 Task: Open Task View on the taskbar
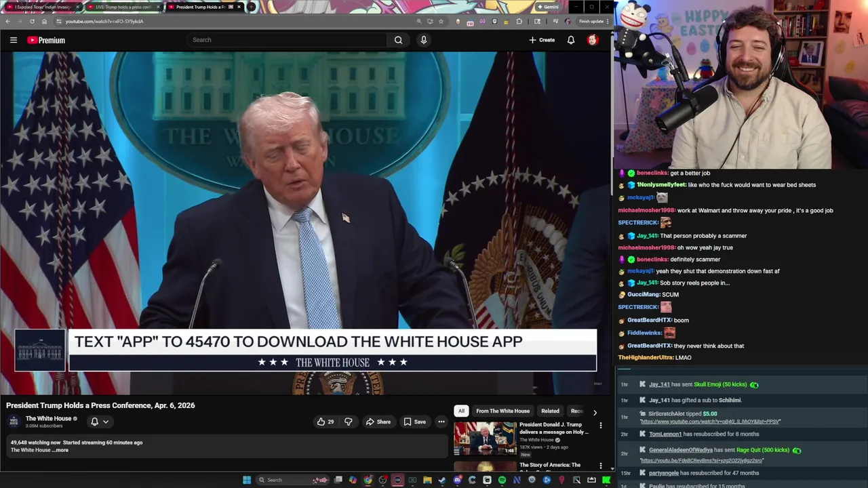click(338, 480)
